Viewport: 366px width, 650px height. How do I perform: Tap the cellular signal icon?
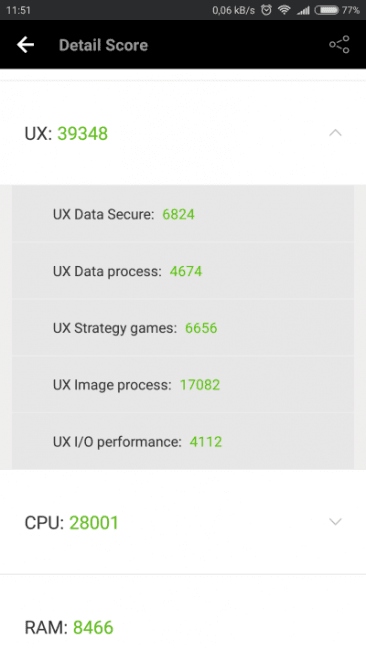303,10
